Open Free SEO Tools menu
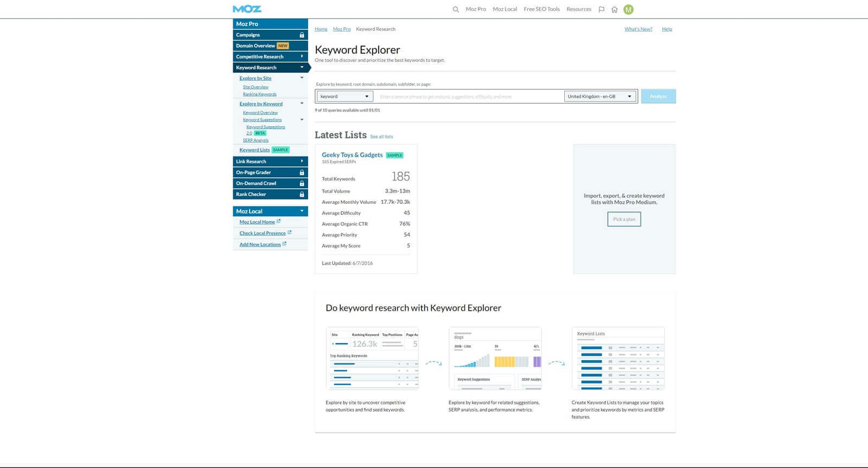868x468 pixels. click(x=541, y=9)
